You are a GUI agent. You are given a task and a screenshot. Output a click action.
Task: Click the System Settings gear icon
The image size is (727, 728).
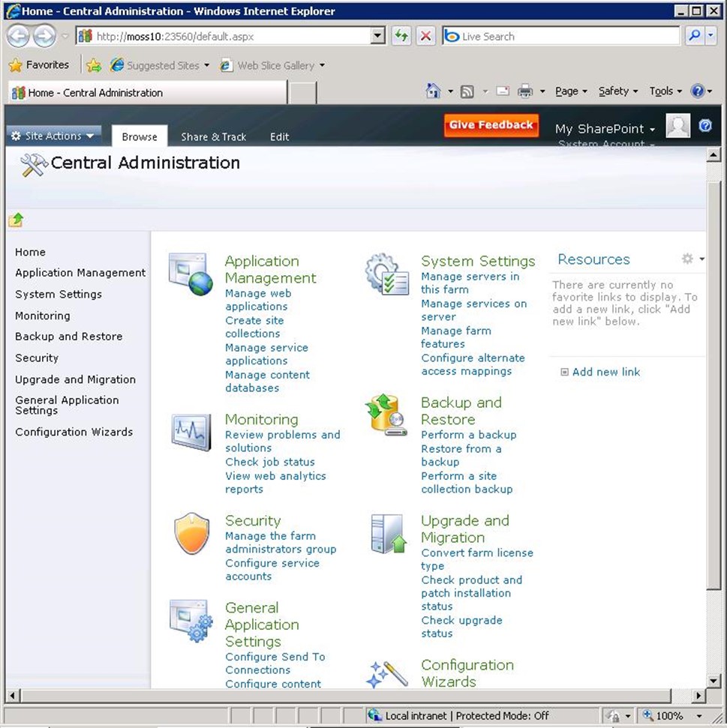tap(387, 274)
